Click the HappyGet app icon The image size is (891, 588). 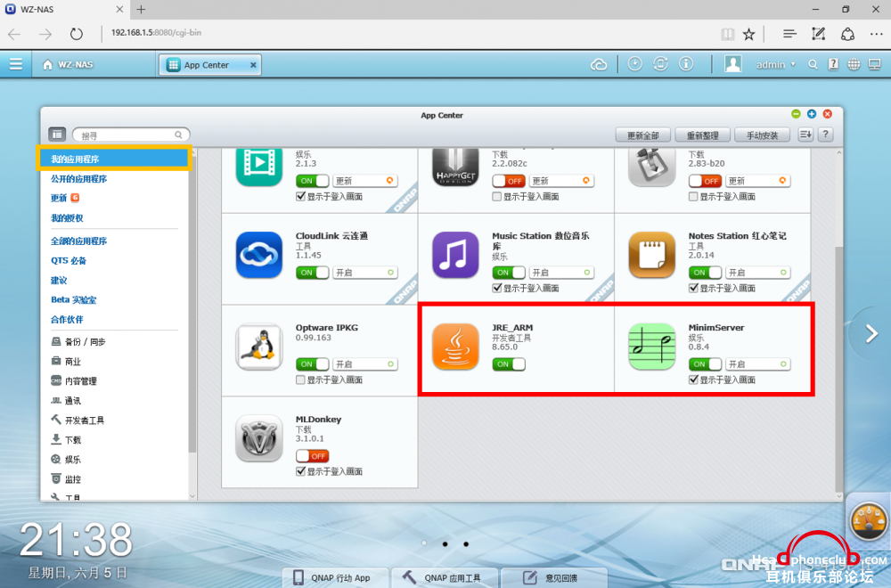(x=455, y=168)
